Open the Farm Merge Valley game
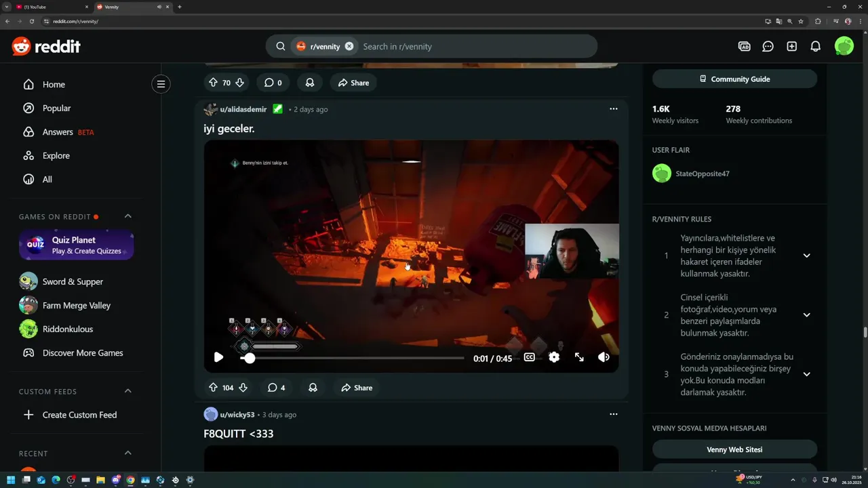This screenshot has height=488, width=868. coord(77,305)
